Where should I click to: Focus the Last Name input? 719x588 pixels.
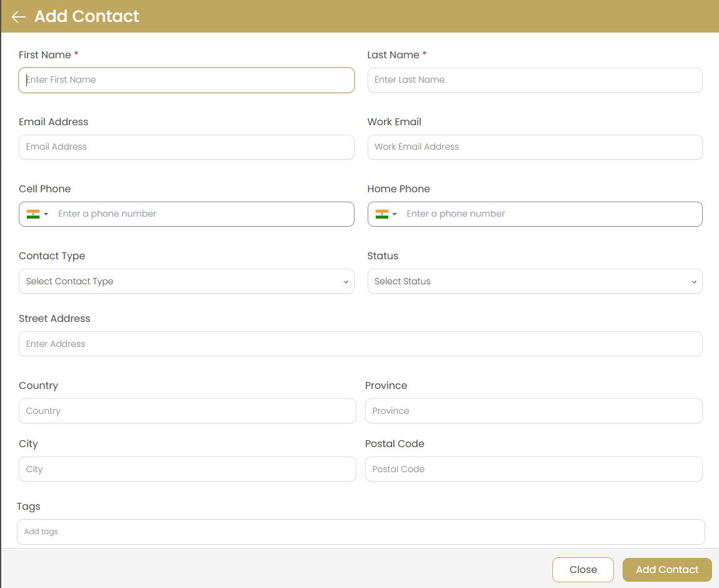coord(534,80)
